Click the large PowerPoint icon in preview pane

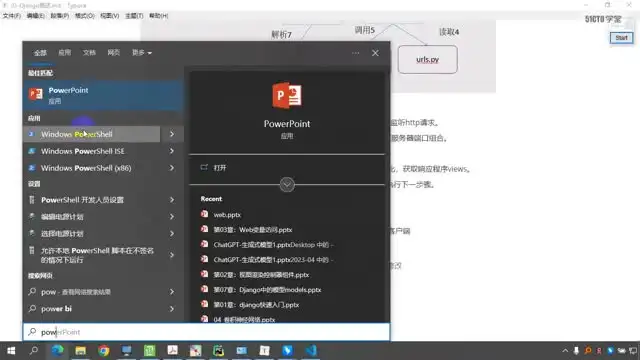coord(287,96)
